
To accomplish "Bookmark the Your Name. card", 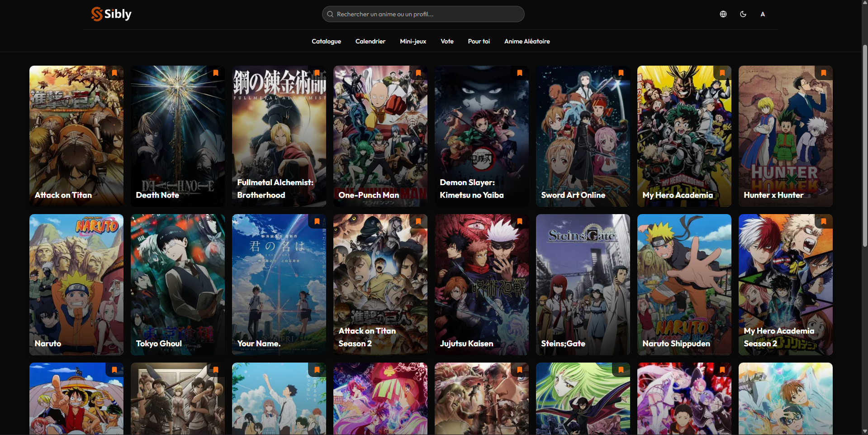I will coord(317,221).
